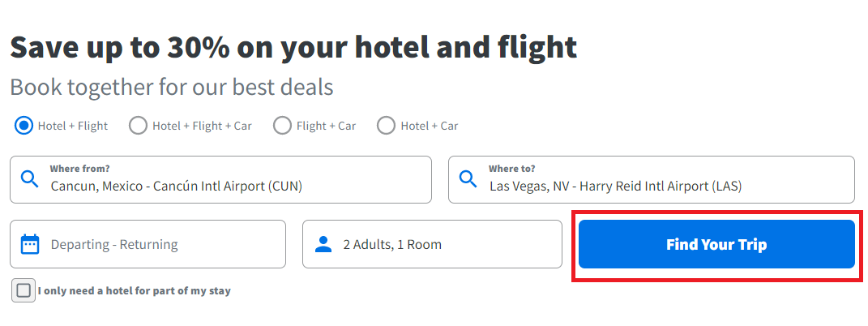Click the 'Hotel + Flight + Car' label text

pyautogui.click(x=202, y=127)
